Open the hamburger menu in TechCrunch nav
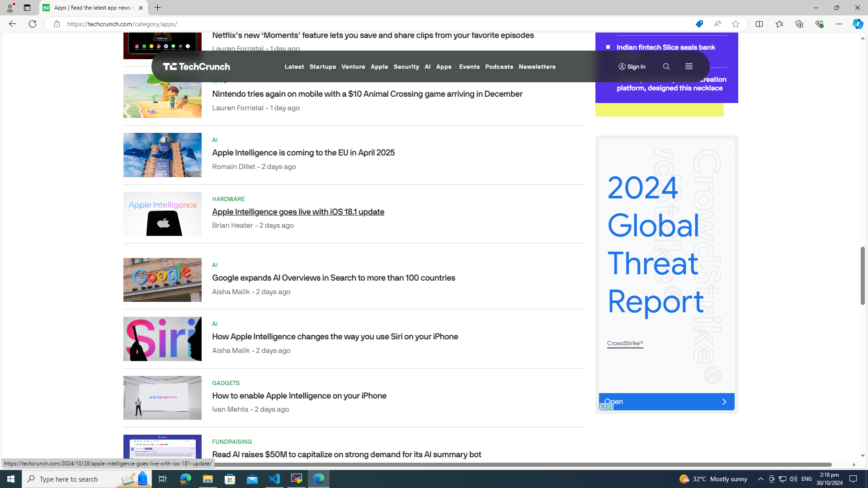868x488 pixels. 689,66
